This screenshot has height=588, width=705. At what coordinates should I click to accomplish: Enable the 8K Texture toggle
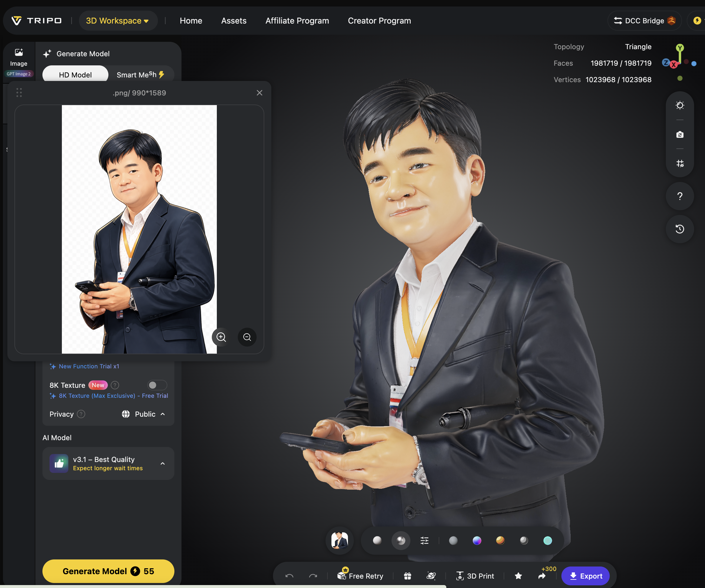[x=157, y=385]
